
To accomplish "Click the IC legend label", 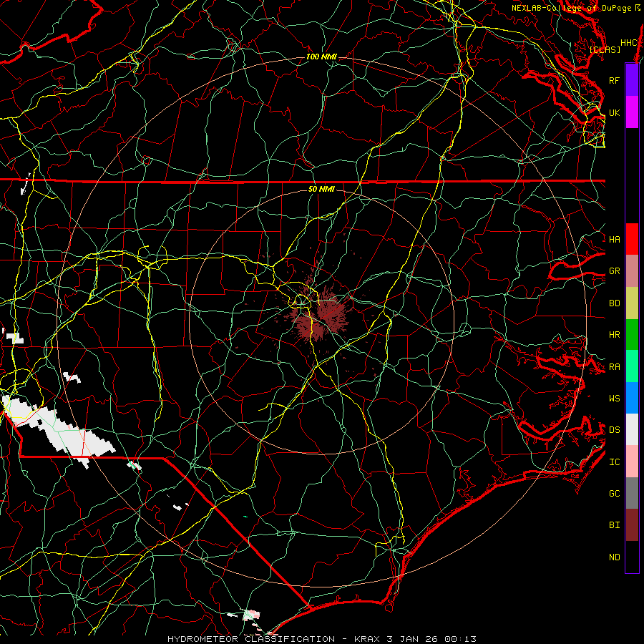I will [x=614, y=462].
